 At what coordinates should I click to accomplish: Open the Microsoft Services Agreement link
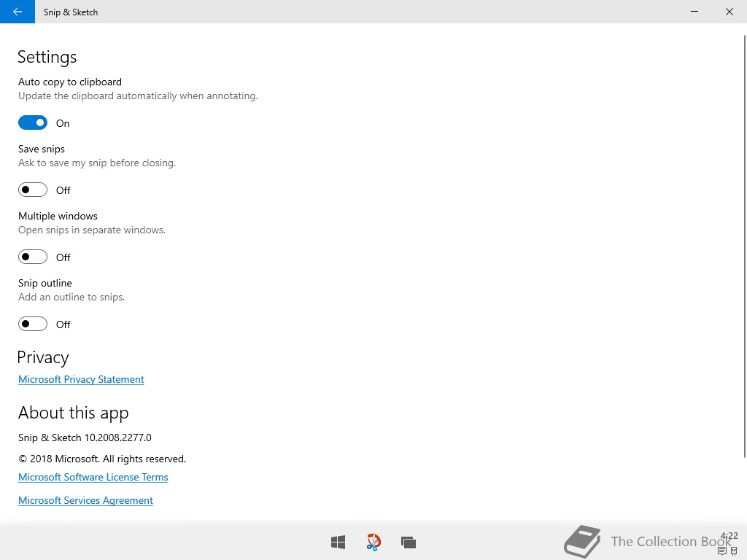[85, 500]
